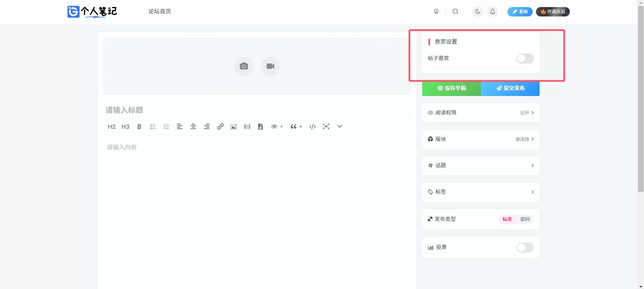Expand the 版块 selector
644x289 pixels.
pyautogui.click(x=481, y=139)
